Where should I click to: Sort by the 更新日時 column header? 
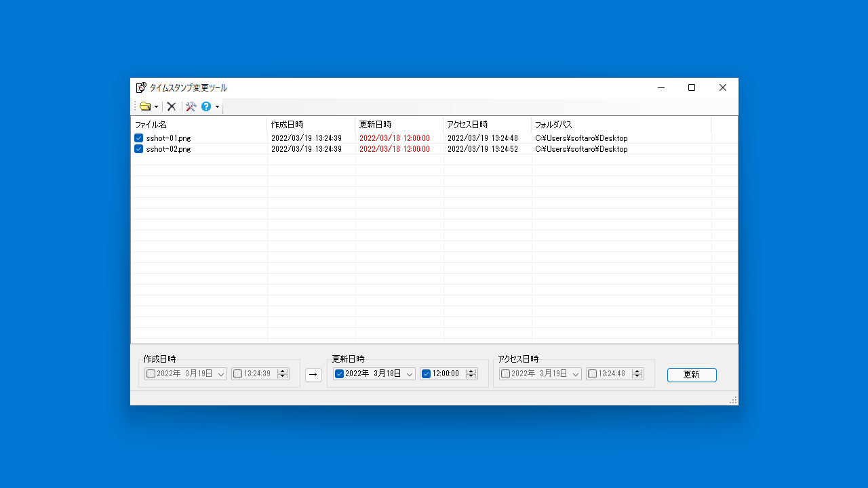[399, 125]
